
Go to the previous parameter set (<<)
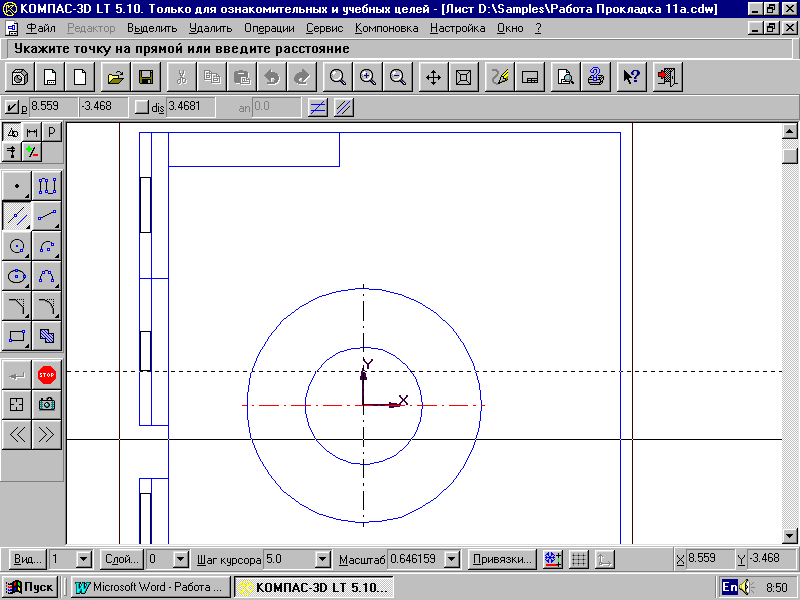17,435
